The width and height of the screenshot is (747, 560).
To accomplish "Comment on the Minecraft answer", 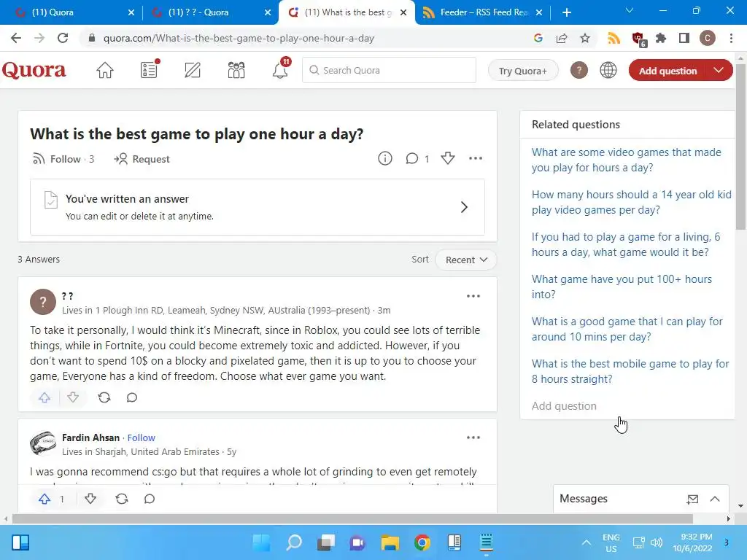I will point(132,397).
